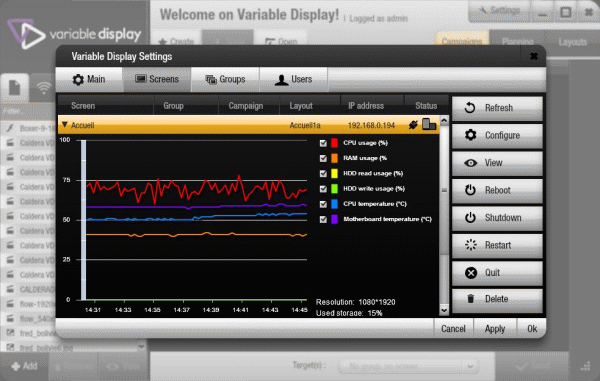Click the screen list scroll-up arrow

[444, 120]
